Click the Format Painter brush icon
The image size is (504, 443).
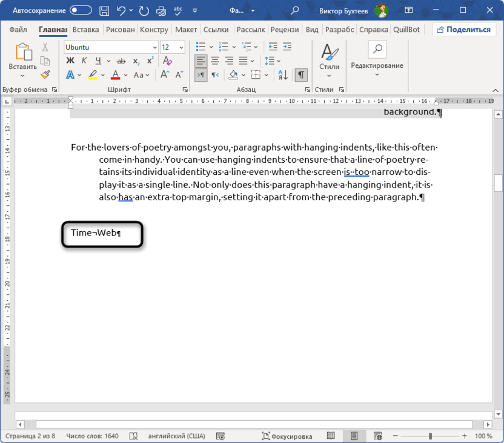tap(45, 75)
